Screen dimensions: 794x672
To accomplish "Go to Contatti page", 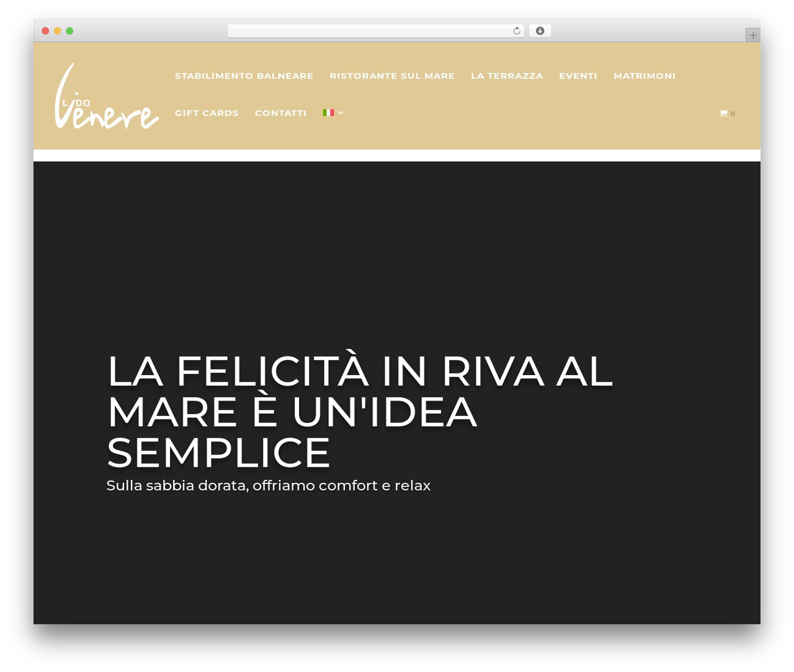I will [x=280, y=113].
